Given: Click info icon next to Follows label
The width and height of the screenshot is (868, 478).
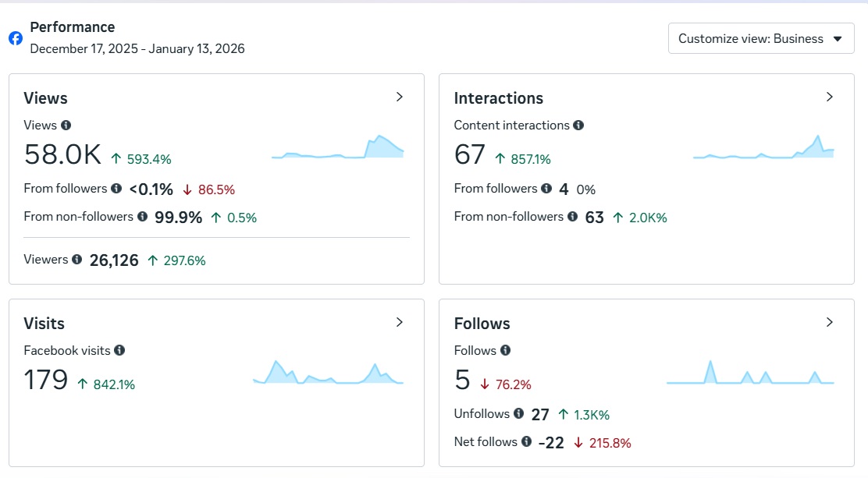Looking at the screenshot, I should point(505,350).
